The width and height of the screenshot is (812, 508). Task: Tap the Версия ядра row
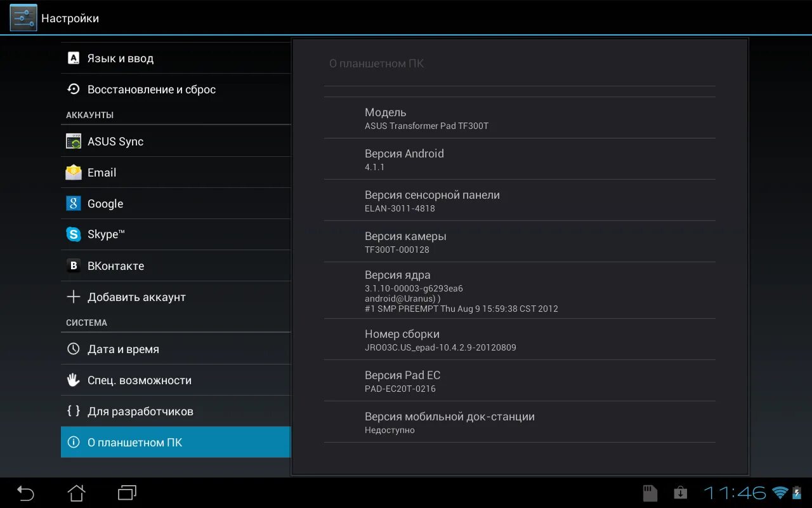point(520,290)
